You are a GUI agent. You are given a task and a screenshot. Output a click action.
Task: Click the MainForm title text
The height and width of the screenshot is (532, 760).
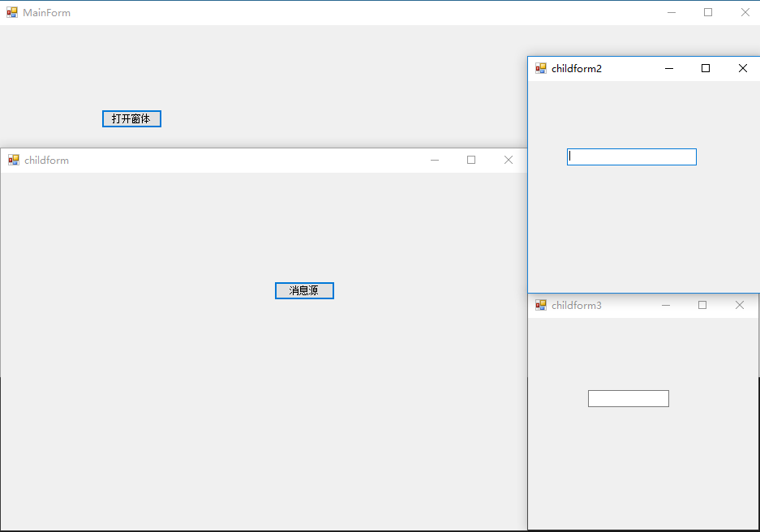(x=46, y=13)
